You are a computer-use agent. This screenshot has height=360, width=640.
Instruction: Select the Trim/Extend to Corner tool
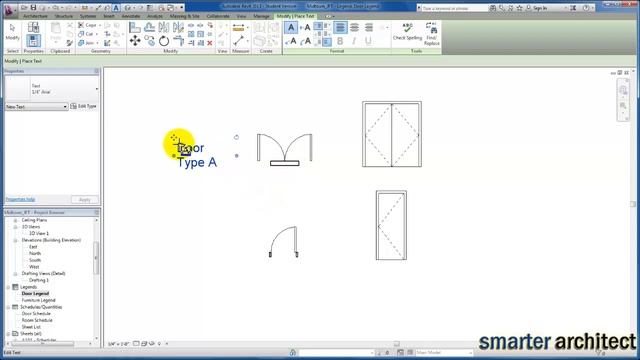(178, 41)
